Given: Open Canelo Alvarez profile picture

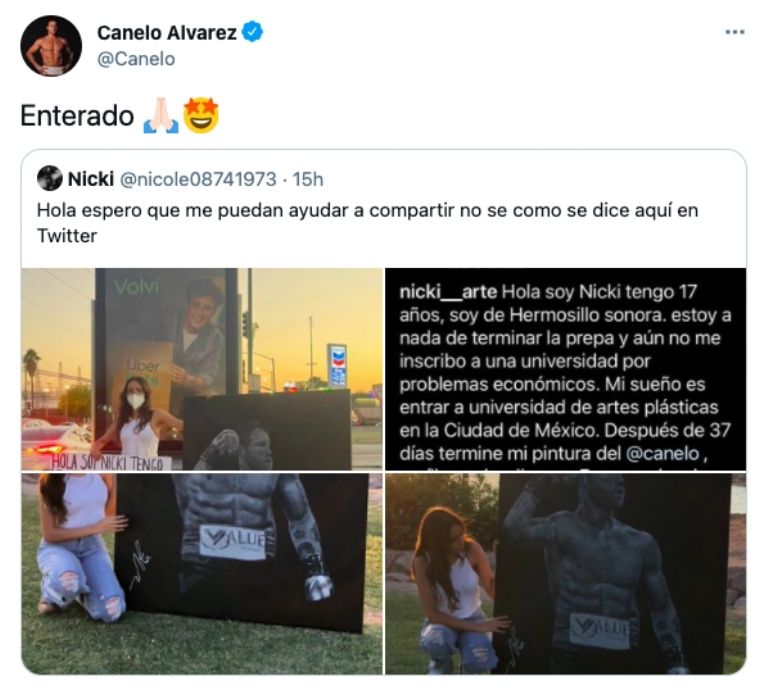Looking at the screenshot, I should tap(51, 46).
